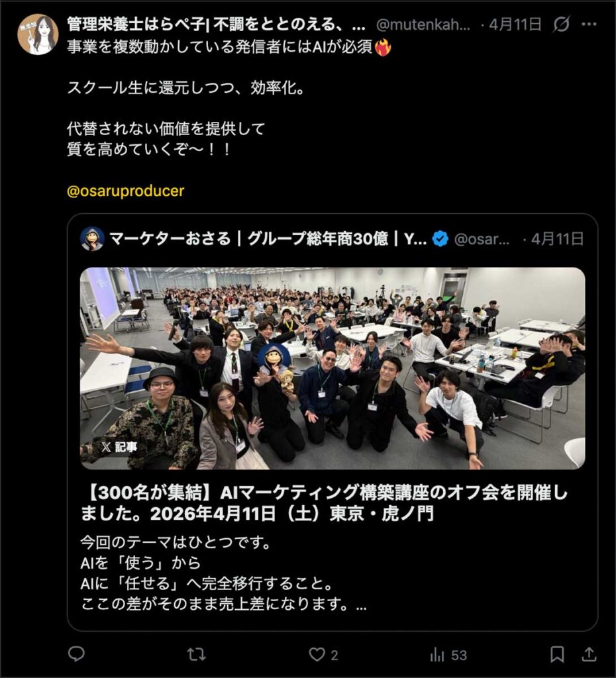Click the quoted post's monkey avatar
Viewport: 616px width, 678px height.
[92, 238]
